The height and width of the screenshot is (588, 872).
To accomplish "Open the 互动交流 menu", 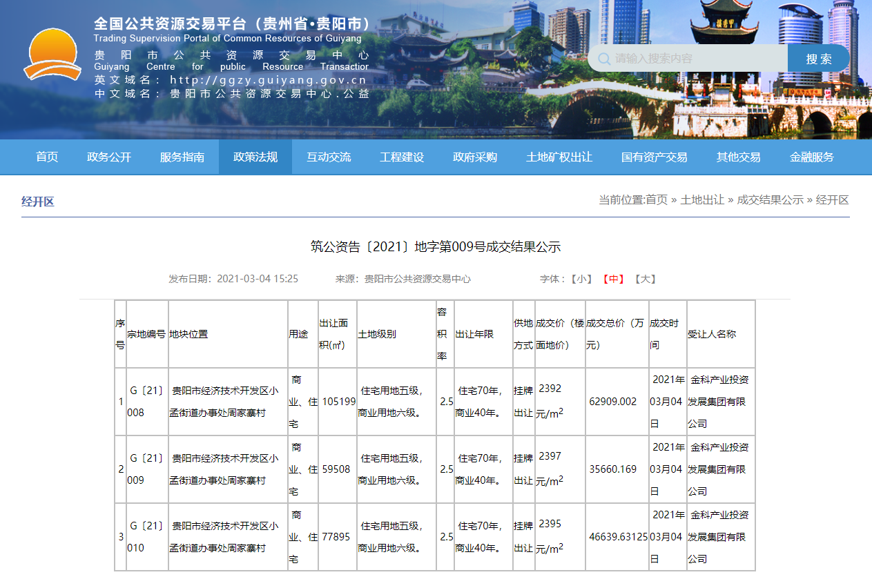I will point(329,157).
